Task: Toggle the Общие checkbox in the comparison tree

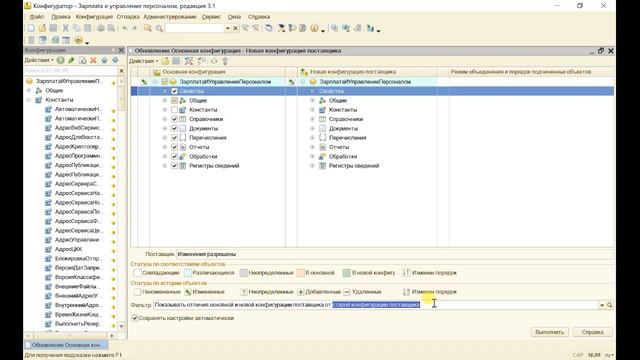Action: [174, 100]
